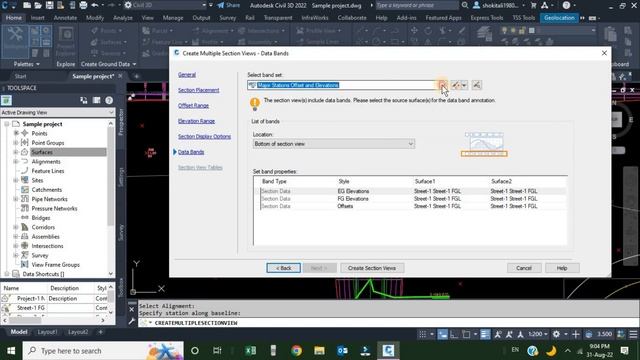Click the pick band set from drawing icon
The height and width of the screenshot is (360, 640).
476,85
